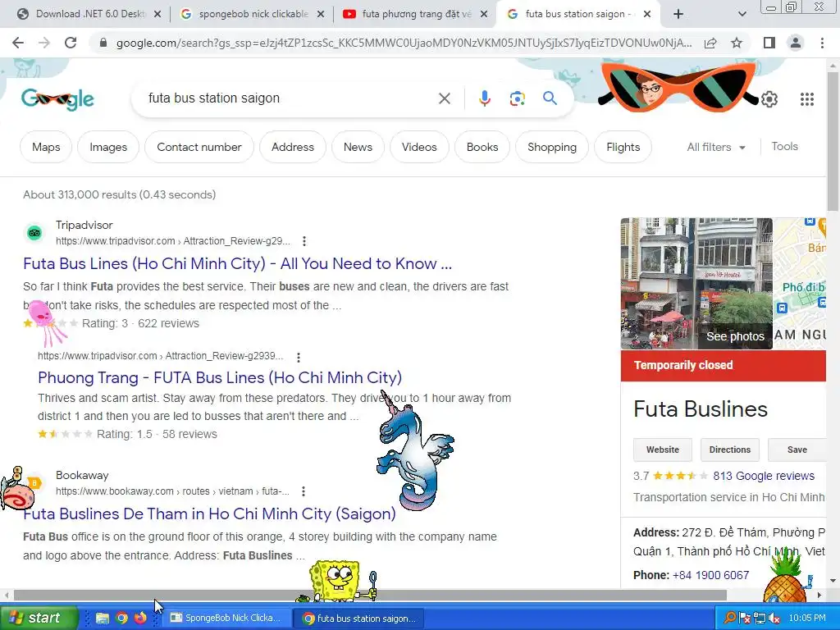Click the Google doodle logo
Image resolution: width=840 pixels, height=630 pixels.
tap(58, 99)
